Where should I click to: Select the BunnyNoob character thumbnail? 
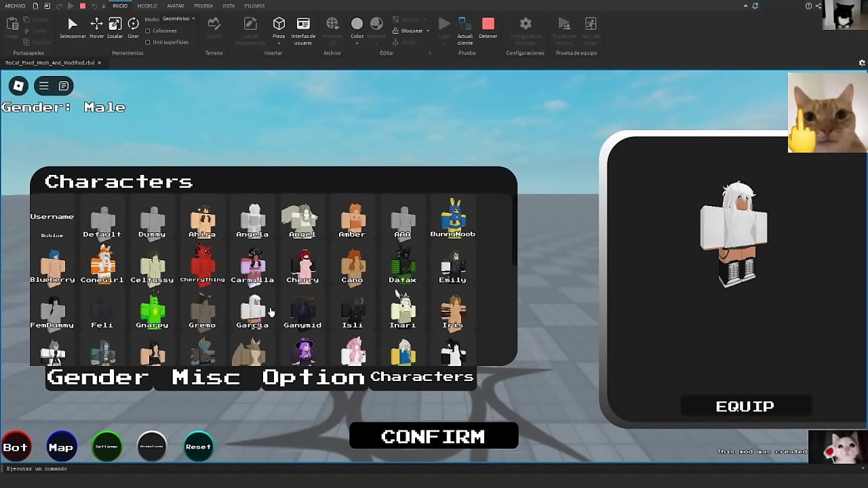click(x=452, y=216)
